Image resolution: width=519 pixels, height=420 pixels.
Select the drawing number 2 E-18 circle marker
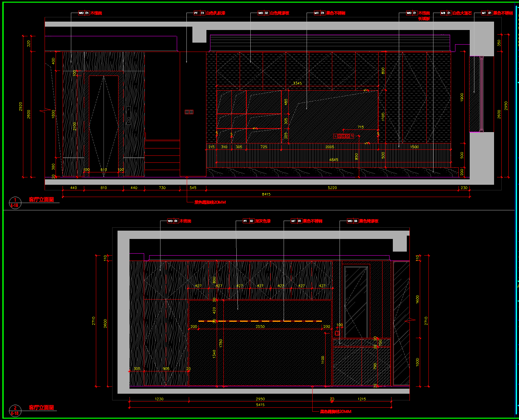(15, 411)
